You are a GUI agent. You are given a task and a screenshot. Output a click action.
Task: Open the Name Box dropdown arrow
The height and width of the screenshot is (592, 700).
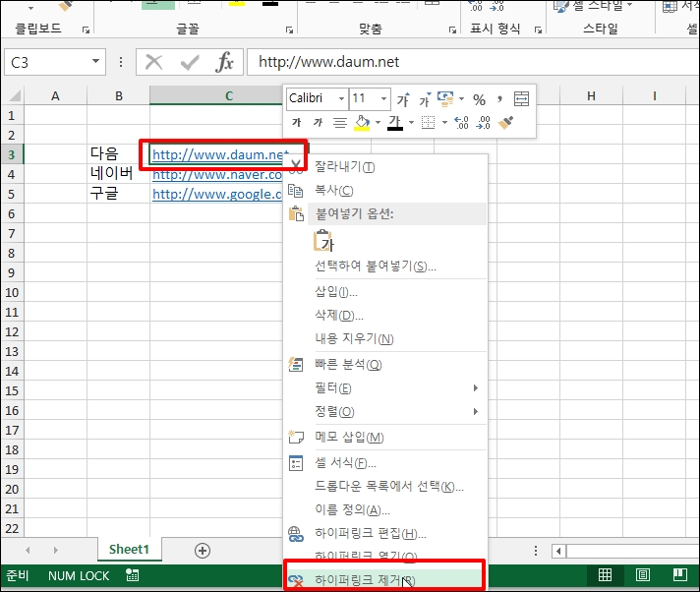(x=95, y=62)
